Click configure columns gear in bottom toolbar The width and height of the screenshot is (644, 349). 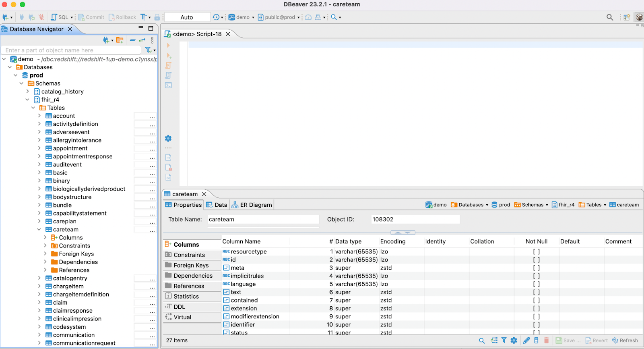(514, 341)
